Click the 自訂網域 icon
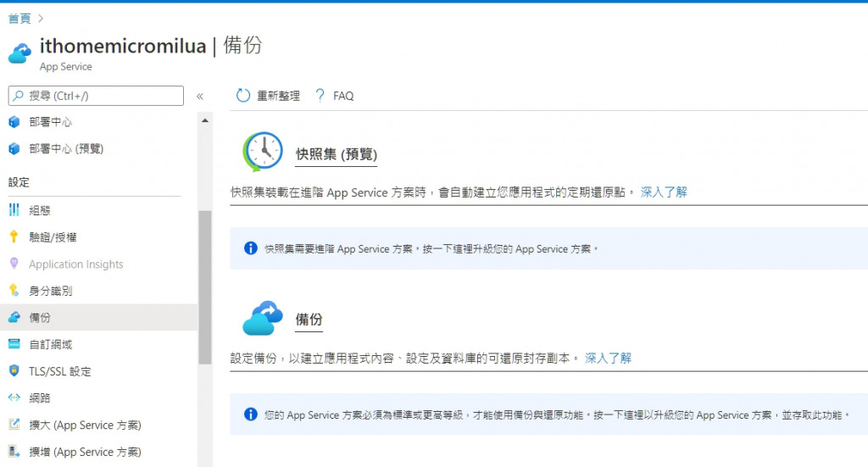Viewport: 868px width, 467px height. click(14, 344)
